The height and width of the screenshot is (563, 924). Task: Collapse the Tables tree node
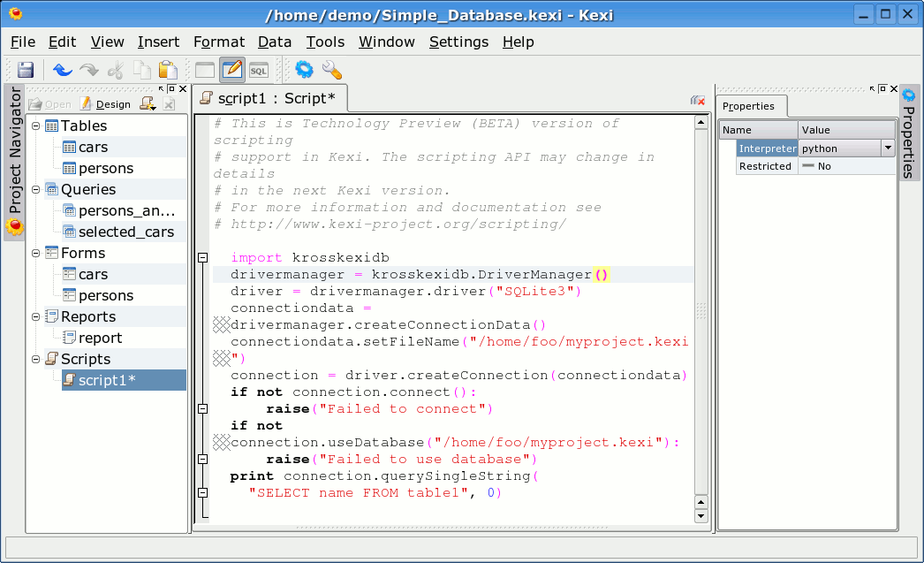(36, 126)
